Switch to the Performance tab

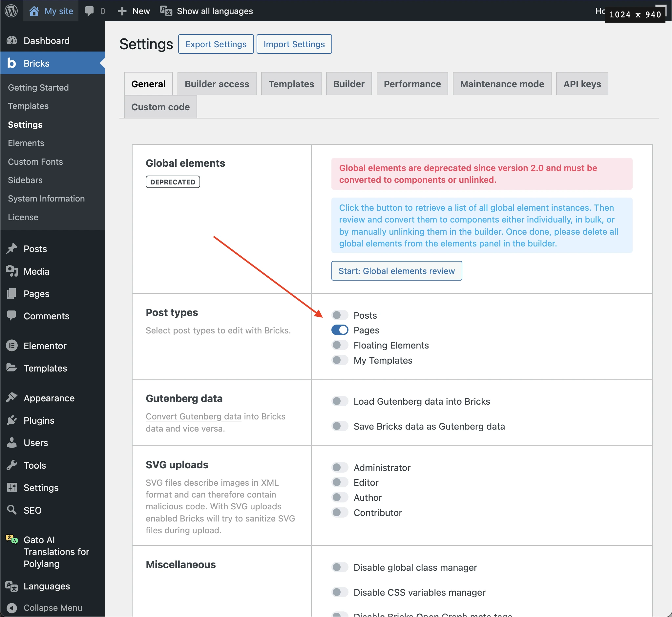[412, 84]
